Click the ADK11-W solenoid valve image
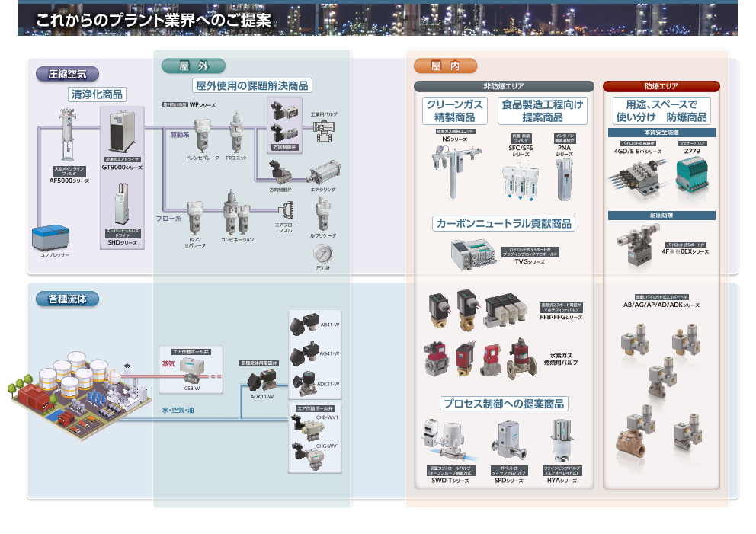 (x=262, y=380)
